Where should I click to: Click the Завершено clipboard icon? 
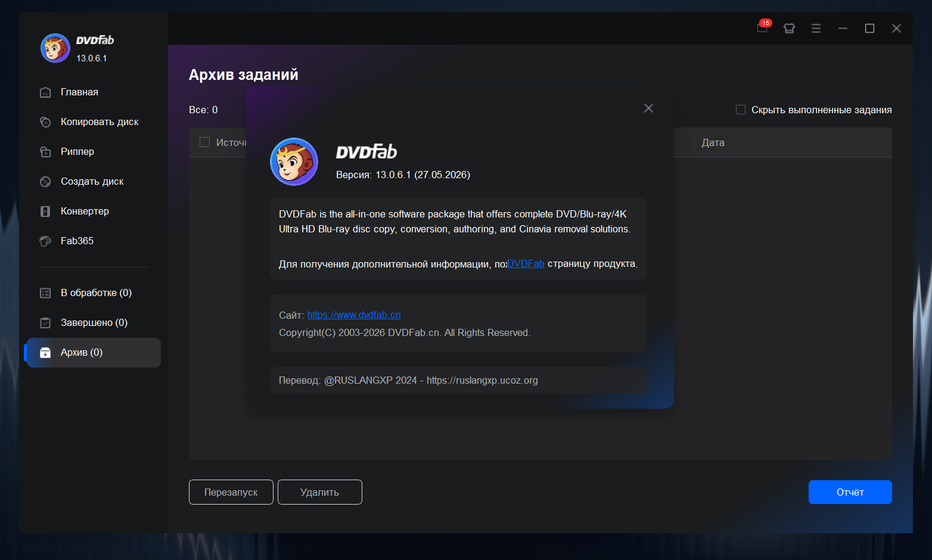pos(45,323)
